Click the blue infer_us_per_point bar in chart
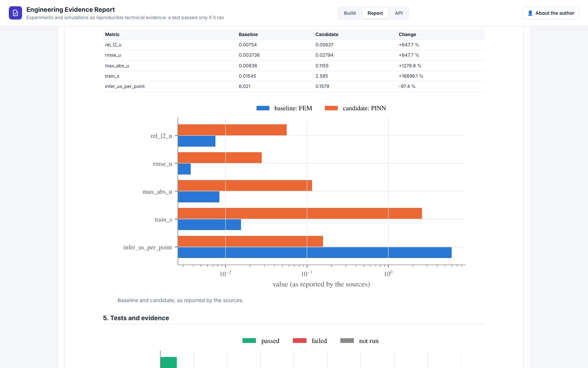 pos(315,252)
